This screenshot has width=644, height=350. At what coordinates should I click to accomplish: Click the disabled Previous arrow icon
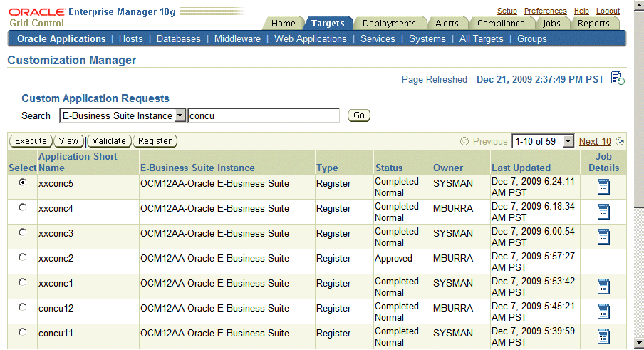click(x=464, y=141)
